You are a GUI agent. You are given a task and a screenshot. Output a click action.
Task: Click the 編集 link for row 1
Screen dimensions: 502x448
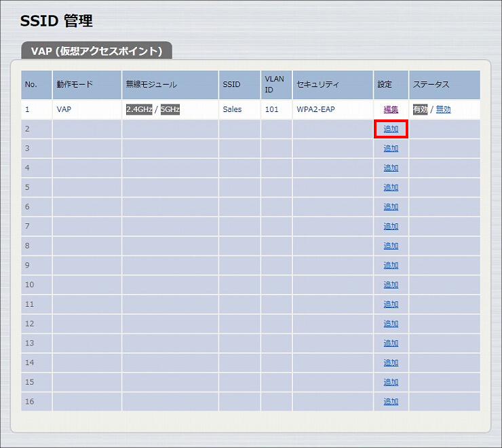point(391,109)
